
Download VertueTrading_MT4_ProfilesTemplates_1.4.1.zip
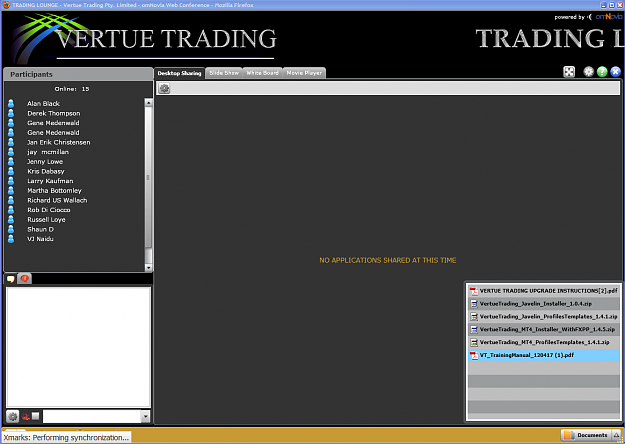tap(544, 342)
